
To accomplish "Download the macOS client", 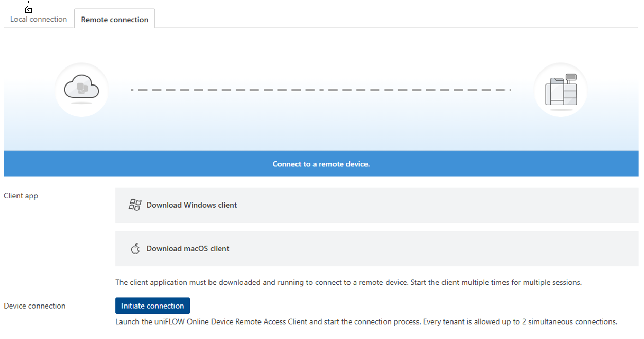I will (188, 249).
